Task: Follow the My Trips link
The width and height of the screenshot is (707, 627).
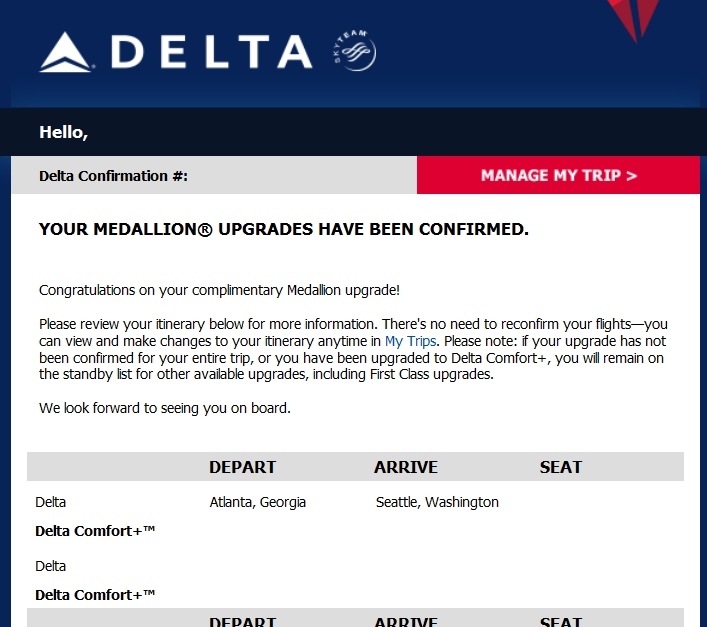Action: pyautogui.click(x=411, y=341)
